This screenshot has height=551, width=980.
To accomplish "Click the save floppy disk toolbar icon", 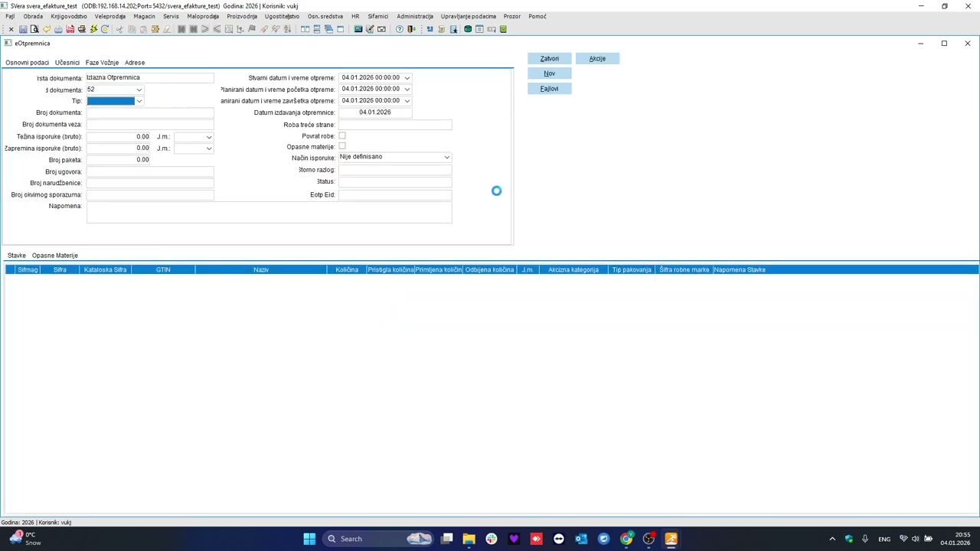I will [23, 29].
